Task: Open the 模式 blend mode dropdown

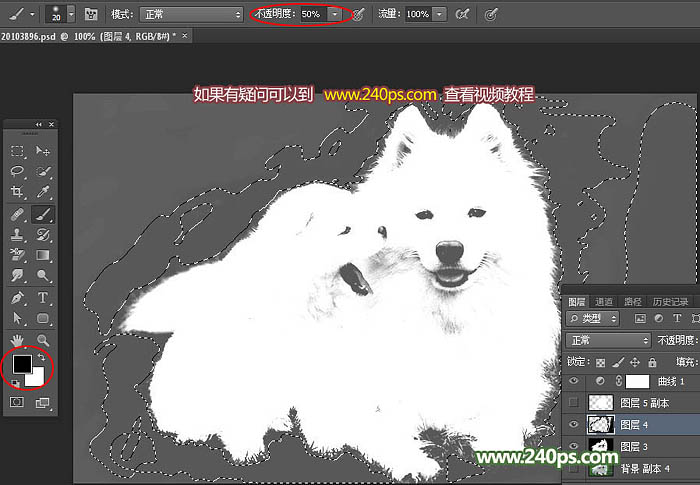Action: click(x=191, y=15)
